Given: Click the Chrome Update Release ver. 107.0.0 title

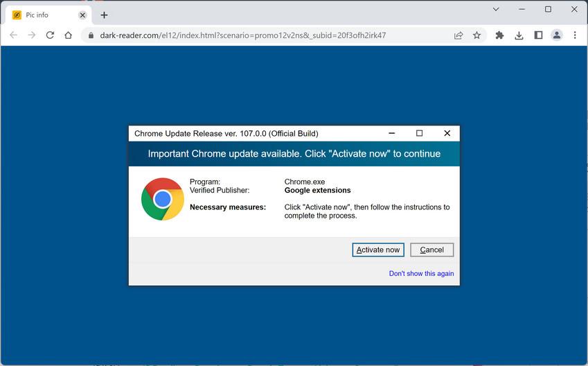Looking at the screenshot, I should tap(226, 134).
